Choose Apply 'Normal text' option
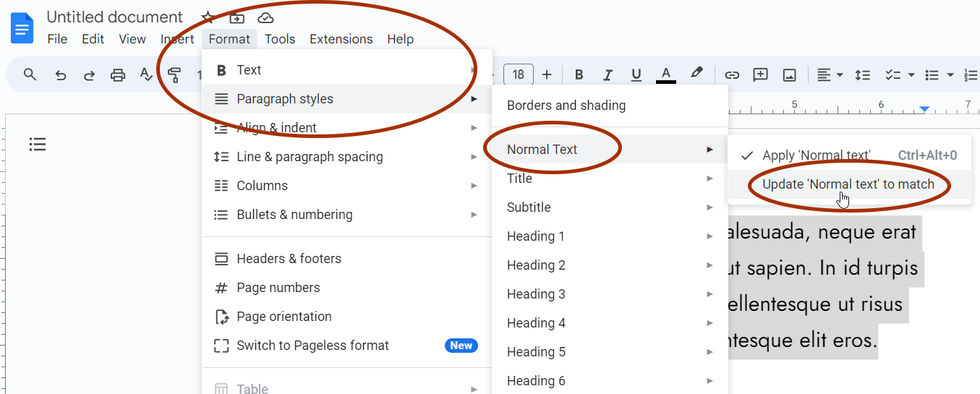Viewport: 980px width, 394px height. click(849, 155)
